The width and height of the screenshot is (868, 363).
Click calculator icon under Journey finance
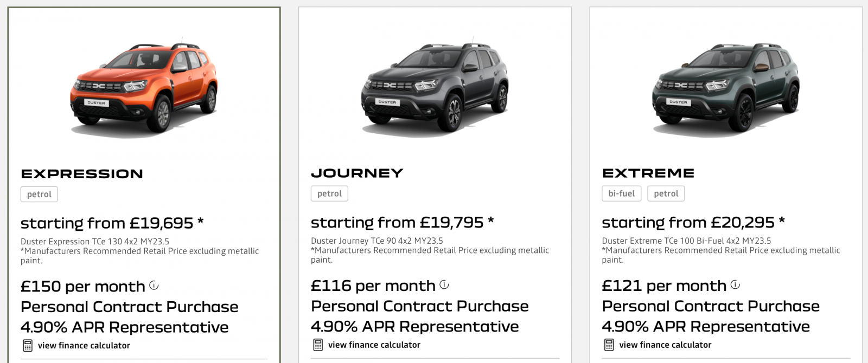click(x=318, y=345)
